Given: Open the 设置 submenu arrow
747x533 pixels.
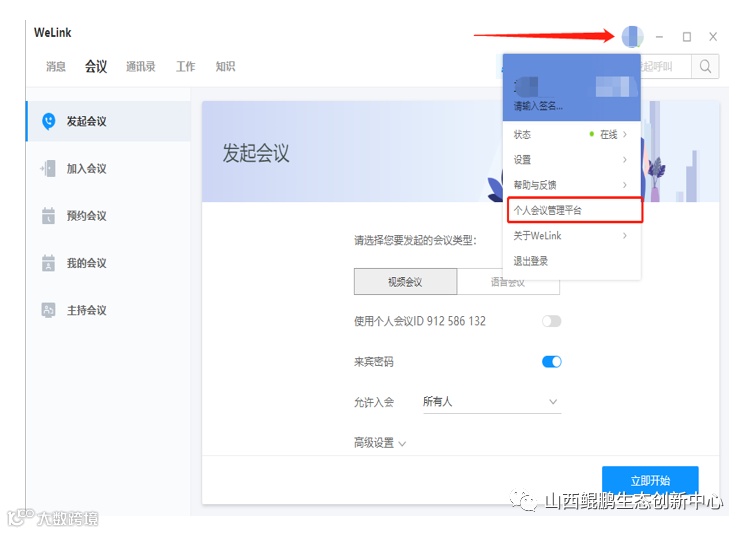Looking at the screenshot, I should tap(625, 160).
